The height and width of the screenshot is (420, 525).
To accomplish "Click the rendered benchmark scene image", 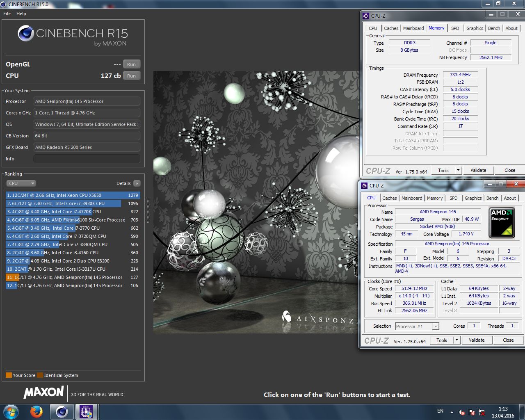I will (256, 202).
